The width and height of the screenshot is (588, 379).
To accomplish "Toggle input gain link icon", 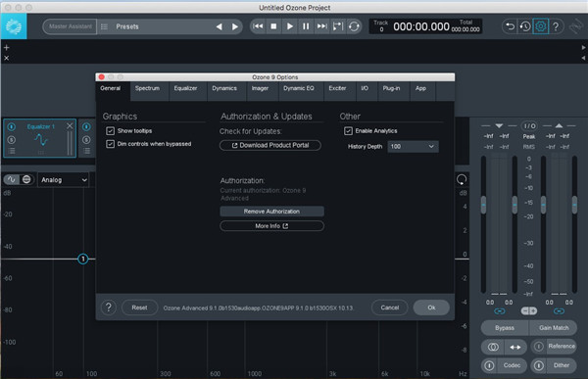I will [x=499, y=311].
